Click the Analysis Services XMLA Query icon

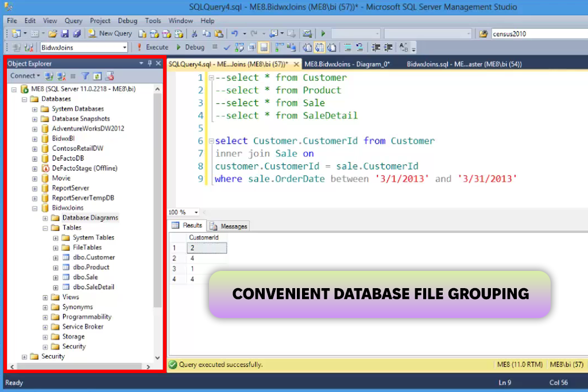coord(179,34)
